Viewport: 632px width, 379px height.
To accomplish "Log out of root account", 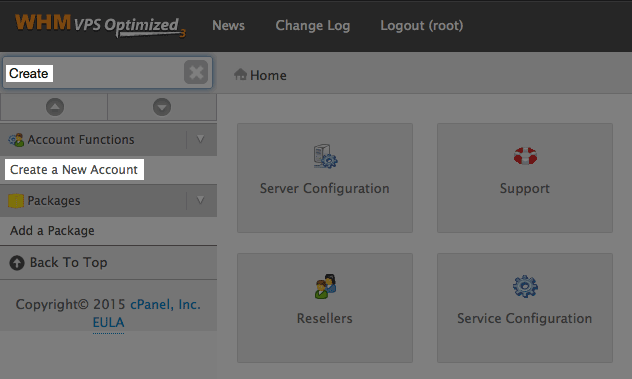I will pos(422,25).
